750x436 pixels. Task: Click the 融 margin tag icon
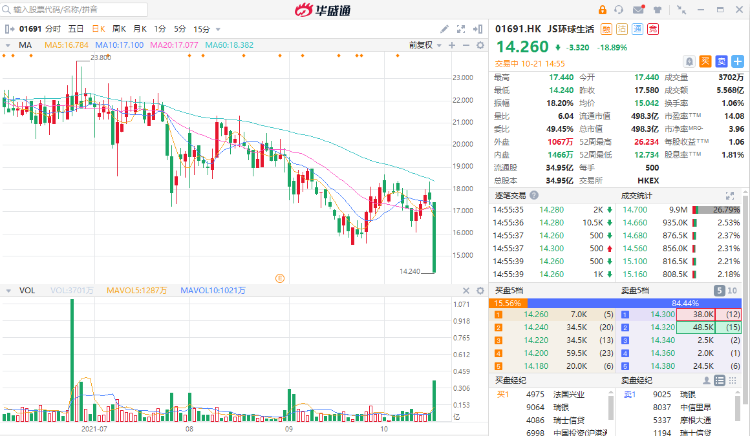606,29
